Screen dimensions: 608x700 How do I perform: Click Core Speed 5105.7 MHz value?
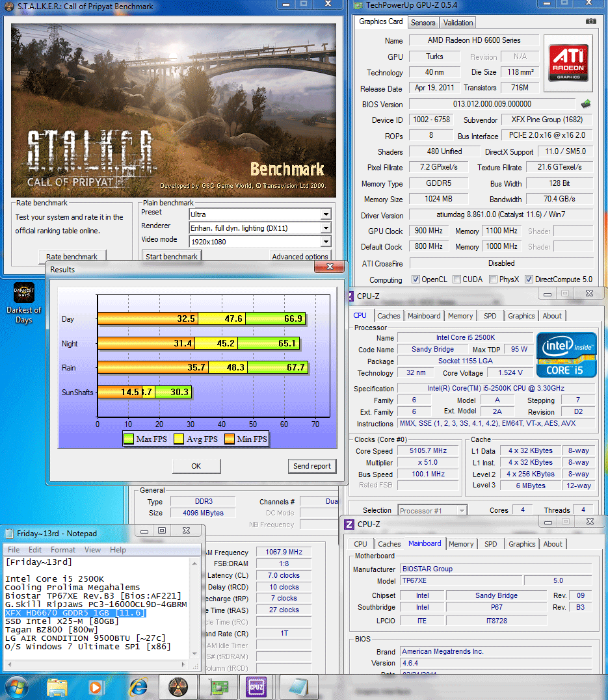pyautogui.click(x=428, y=451)
